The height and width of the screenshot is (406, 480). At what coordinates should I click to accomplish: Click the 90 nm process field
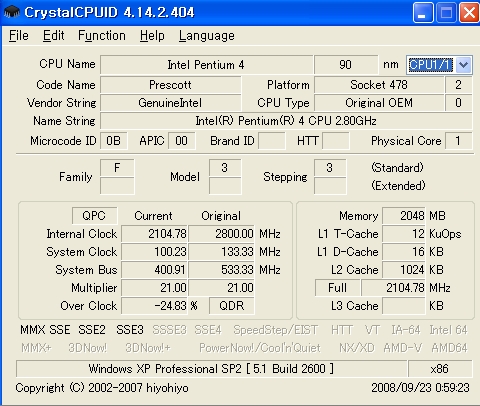346,65
